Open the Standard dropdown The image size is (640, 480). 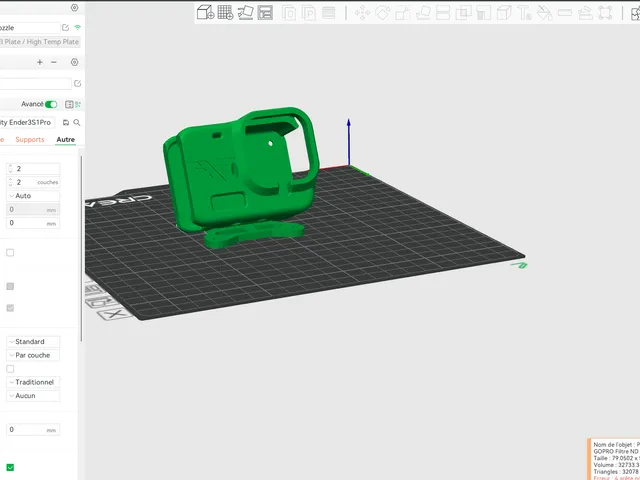coord(33,342)
